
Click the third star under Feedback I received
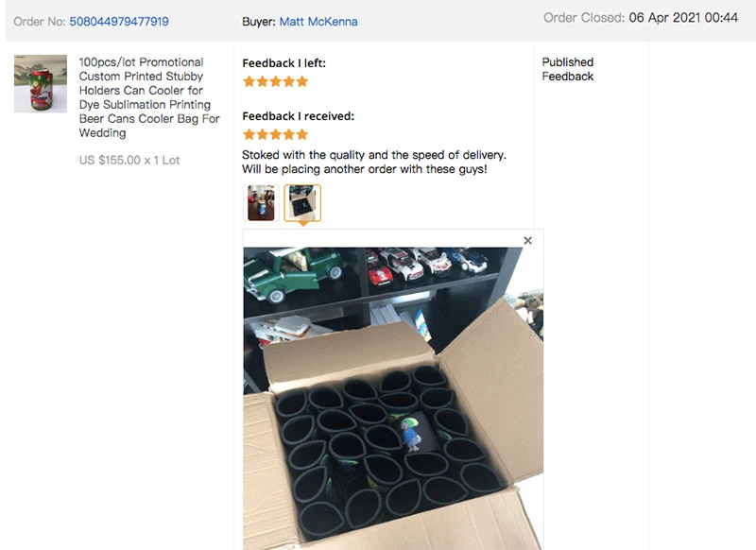pos(276,134)
